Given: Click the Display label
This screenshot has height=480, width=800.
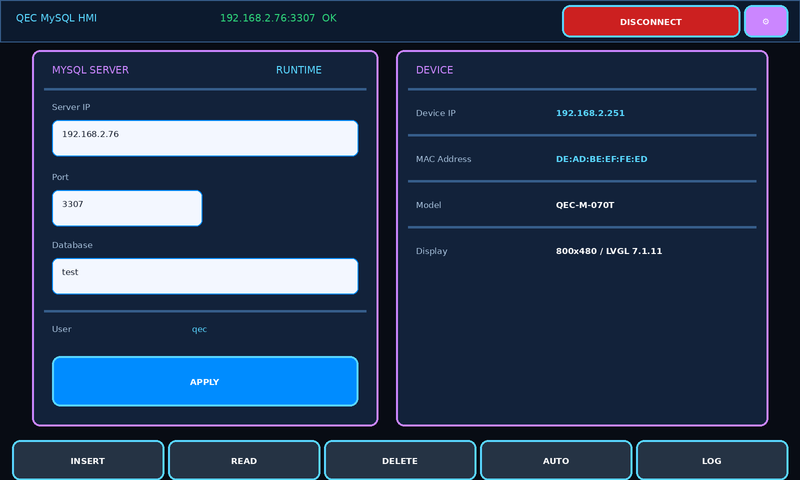Looking at the screenshot, I should [431, 251].
